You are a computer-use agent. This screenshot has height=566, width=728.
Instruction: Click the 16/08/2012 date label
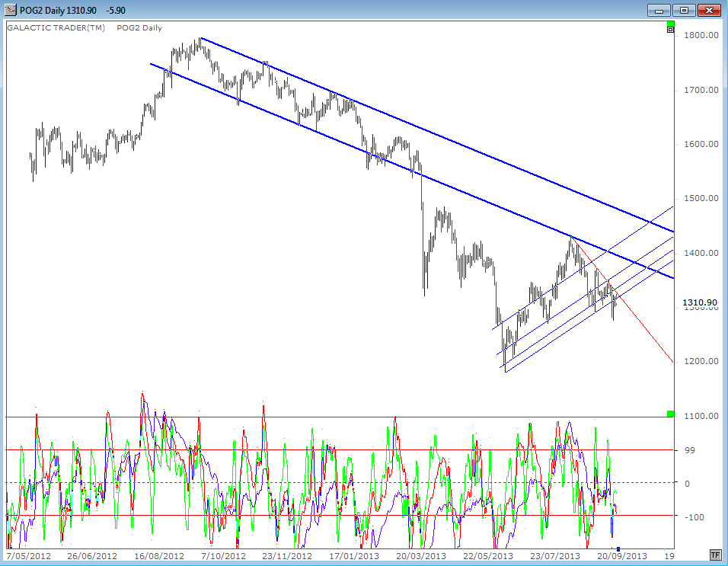(159, 556)
